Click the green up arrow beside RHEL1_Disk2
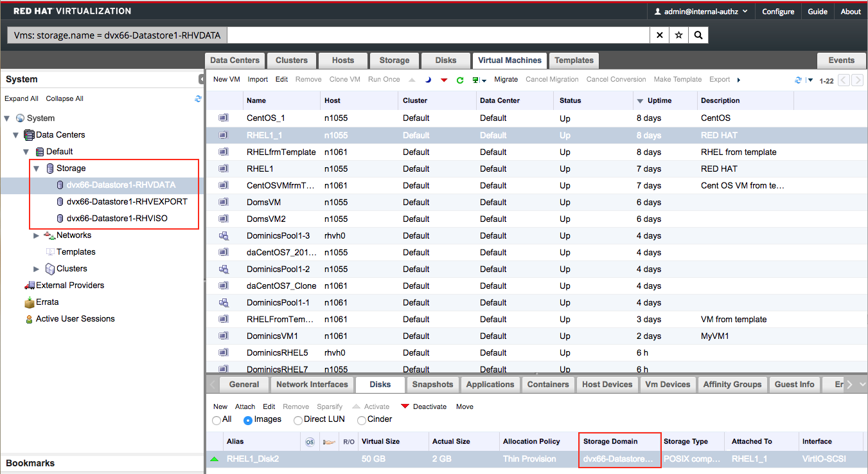868x474 pixels. 214,459
